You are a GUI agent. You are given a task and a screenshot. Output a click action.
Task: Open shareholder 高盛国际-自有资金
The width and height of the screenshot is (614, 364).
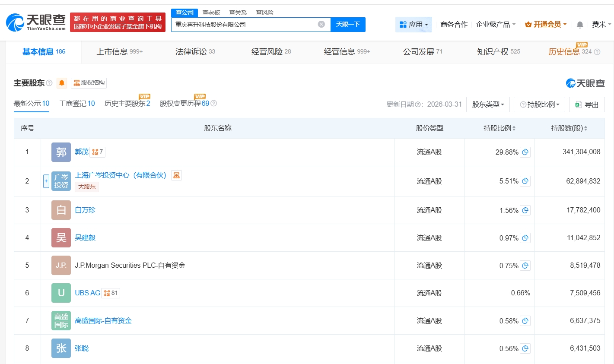click(x=103, y=321)
